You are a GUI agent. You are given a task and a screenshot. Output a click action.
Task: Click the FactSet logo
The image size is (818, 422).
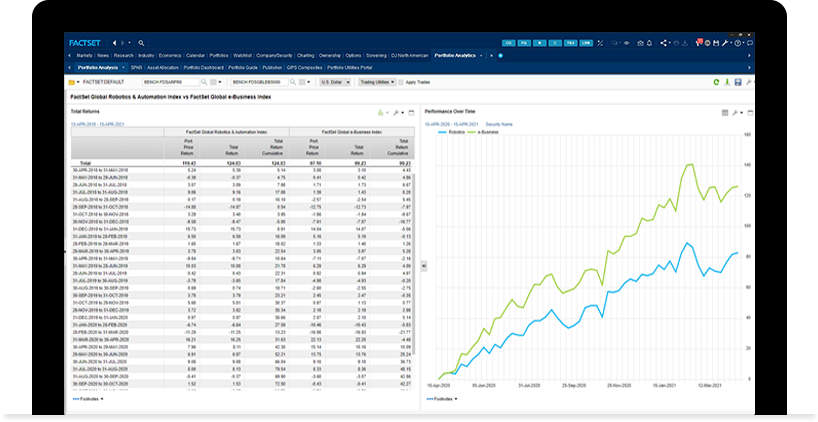[x=85, y=43]
